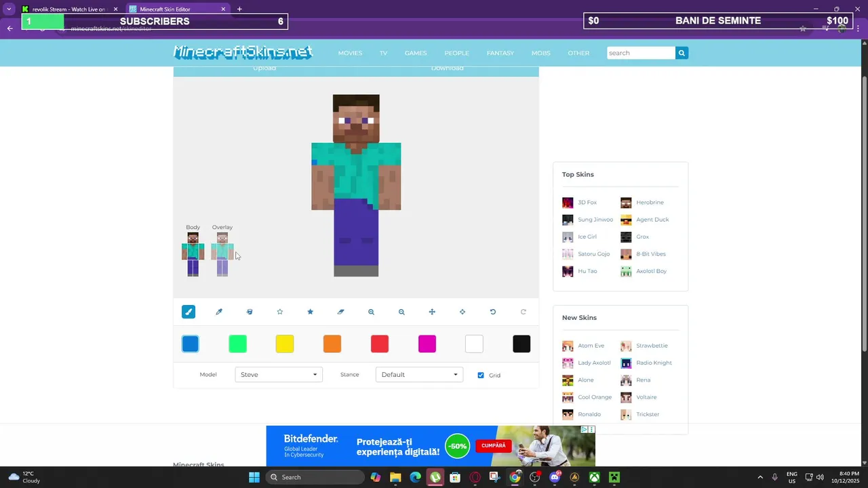Open the Opera browser taskbar icon
The height and width of the screenshot is (488, 868).
point(475,477)
